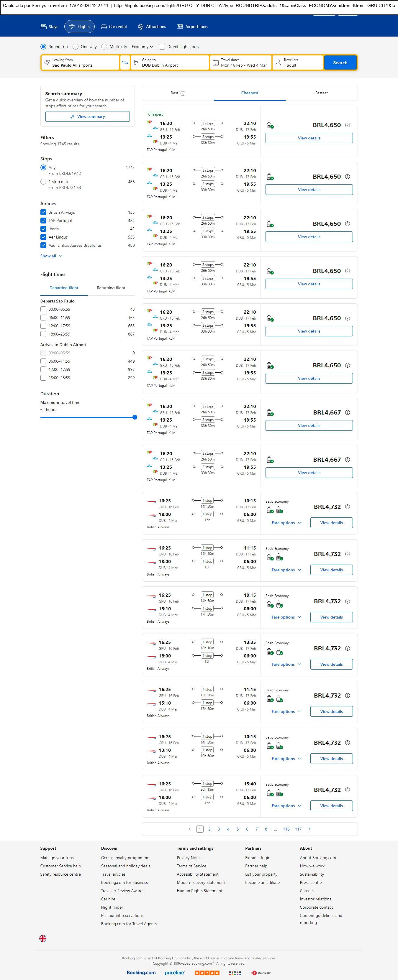This screenshot has width=398, height=980.
Task: Switch to the Fastest sorting tab
Action: [x=321, y=93]
